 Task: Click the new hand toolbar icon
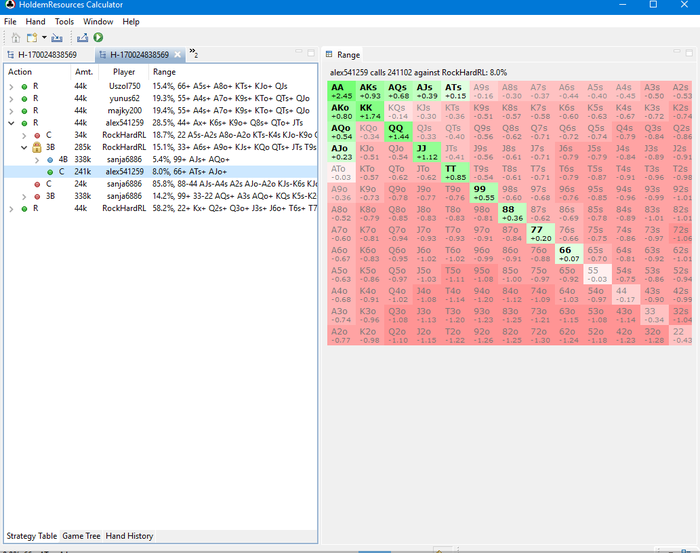tap(32, 38)
